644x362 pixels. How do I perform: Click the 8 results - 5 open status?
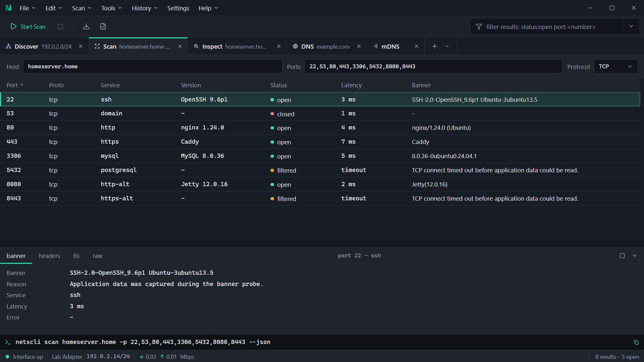tap(617, 357)
